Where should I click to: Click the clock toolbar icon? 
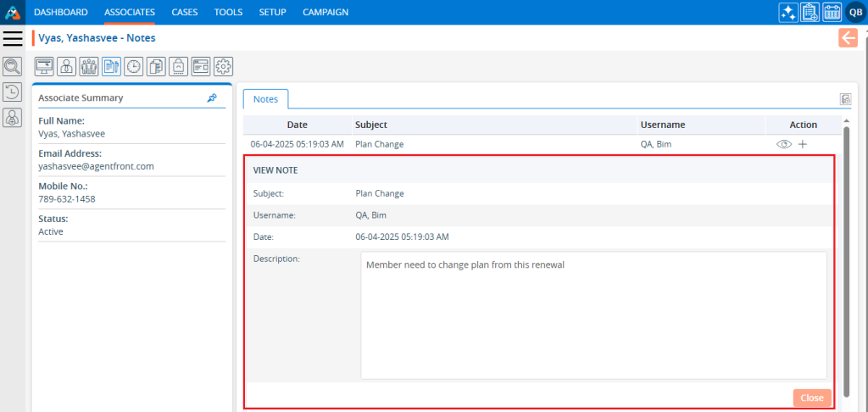pos(134,66)
